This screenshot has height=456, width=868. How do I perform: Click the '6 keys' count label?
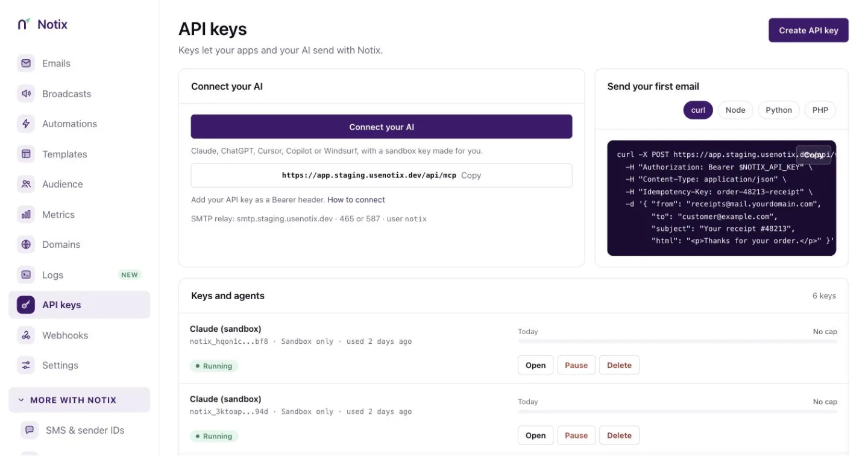(x=824, y=296)
